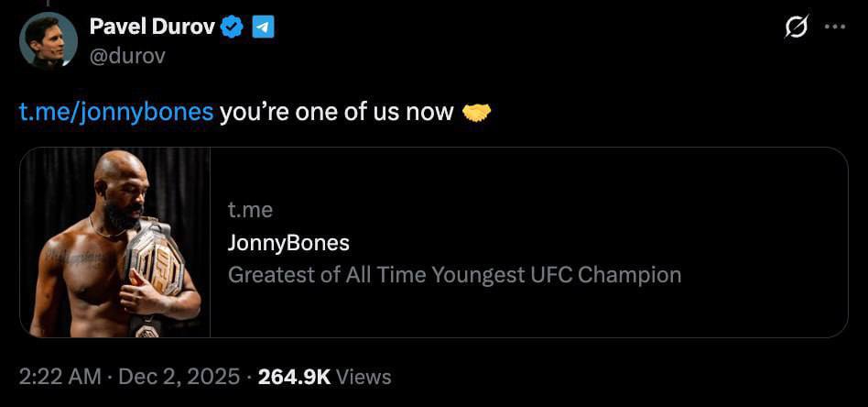Click the handshake emoji in the tweet

(x=477, y=113)
